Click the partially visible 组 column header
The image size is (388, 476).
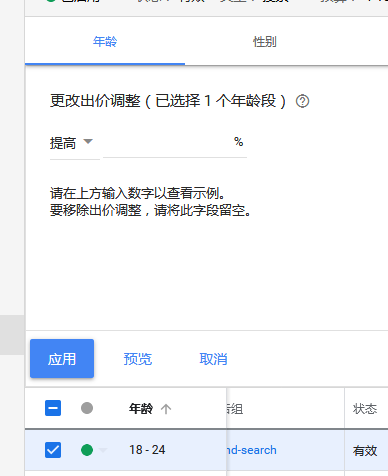pos(235,409)
